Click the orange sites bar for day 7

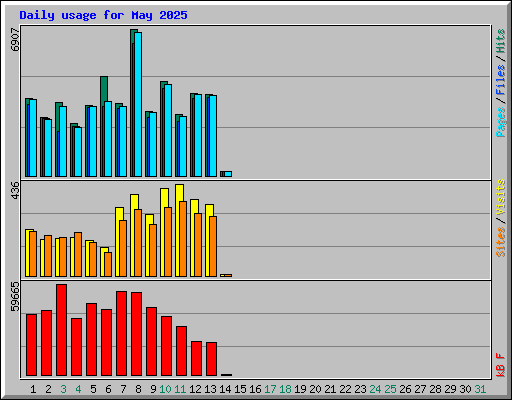(x=123, y=248)
